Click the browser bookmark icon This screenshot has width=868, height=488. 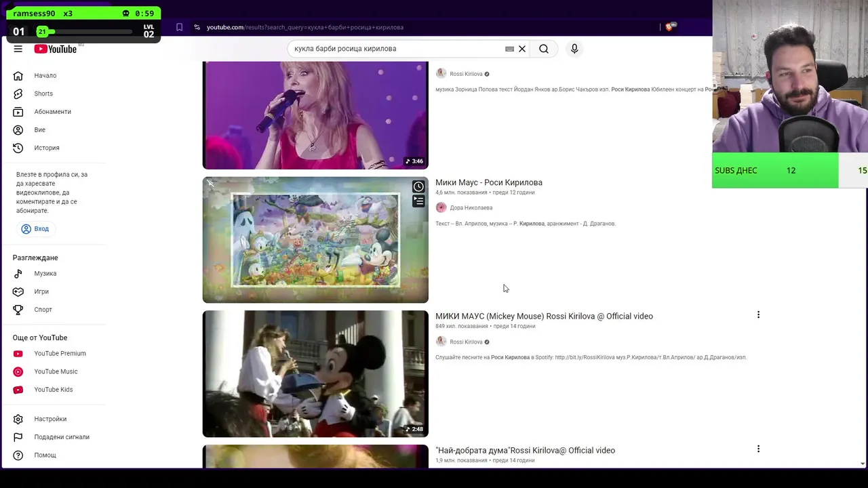pyautogui.click(x=179, y=27)
